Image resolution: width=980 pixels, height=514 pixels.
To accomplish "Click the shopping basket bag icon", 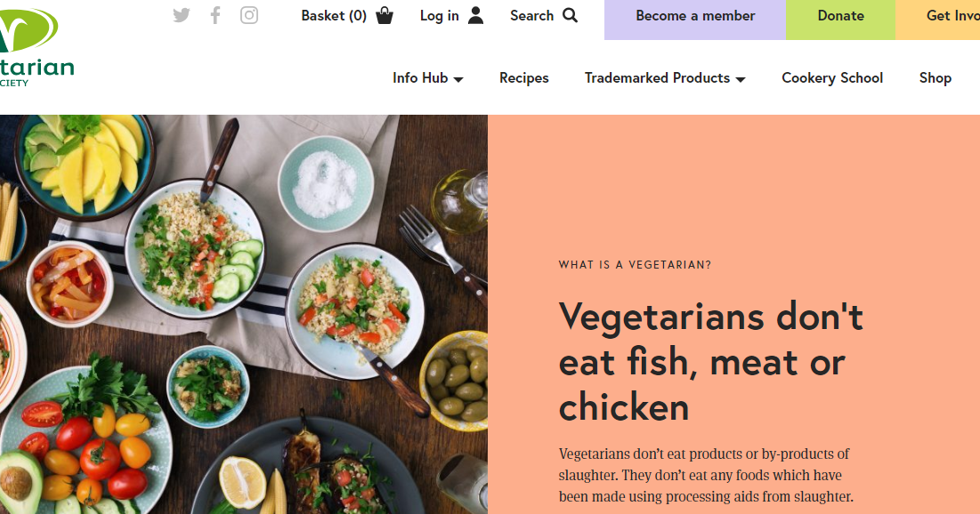I will point(384,15).
